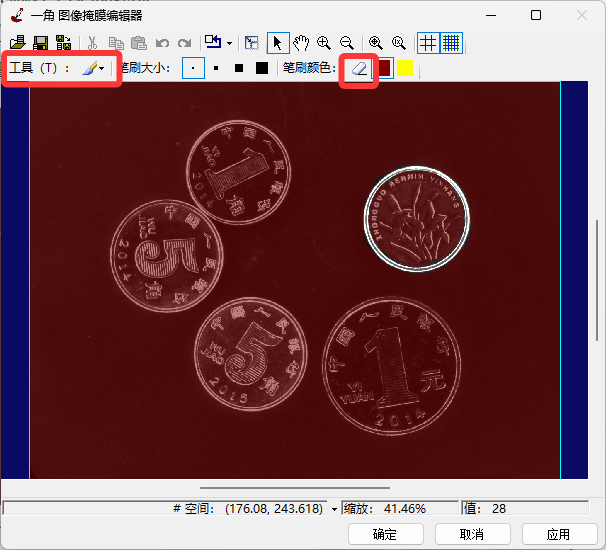Select the second smallest brush size
This screenshot has height=550, width=606.
[216, 68]
